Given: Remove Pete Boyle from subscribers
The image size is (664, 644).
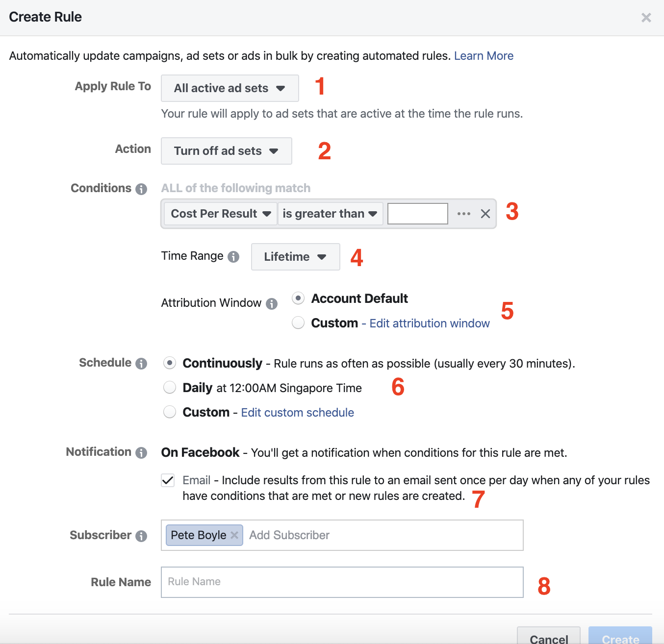Looking at the screenshot, I should [x=234, y=535].
